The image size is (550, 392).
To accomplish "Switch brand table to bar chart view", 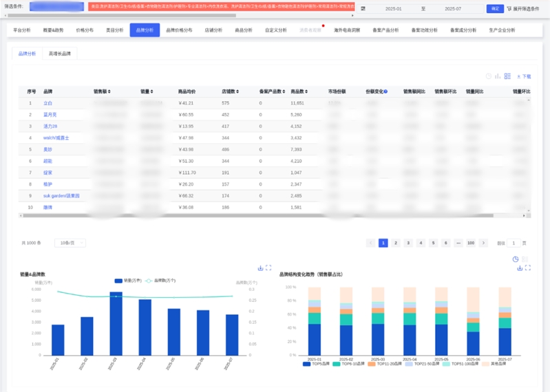I will (498, 76).
